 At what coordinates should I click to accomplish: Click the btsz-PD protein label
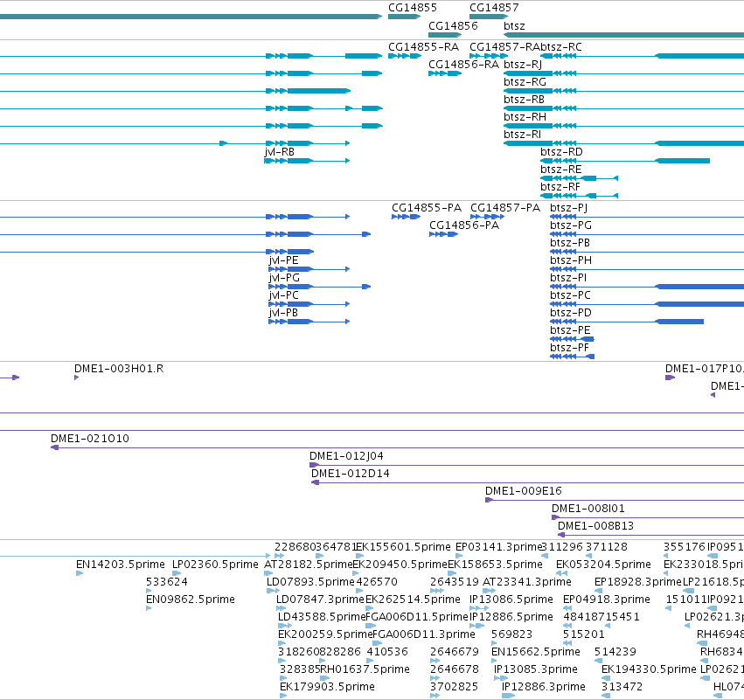571,313
